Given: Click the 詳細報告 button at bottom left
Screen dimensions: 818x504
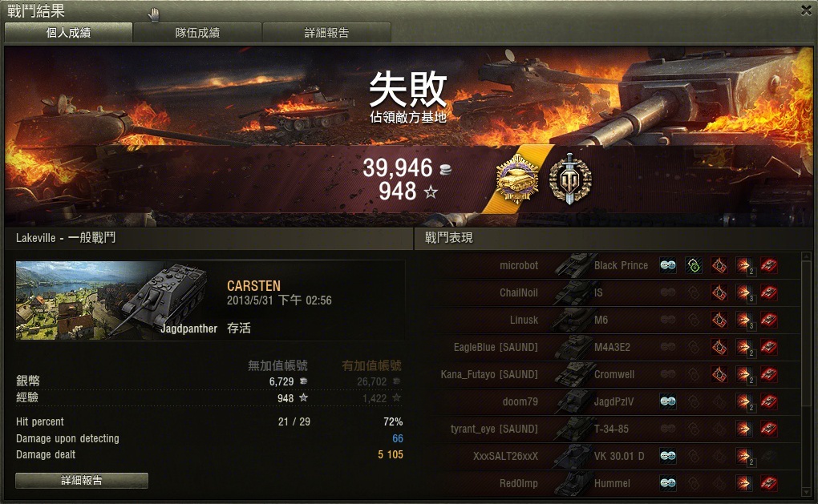Looking at the screenshot, I should 81,480.
